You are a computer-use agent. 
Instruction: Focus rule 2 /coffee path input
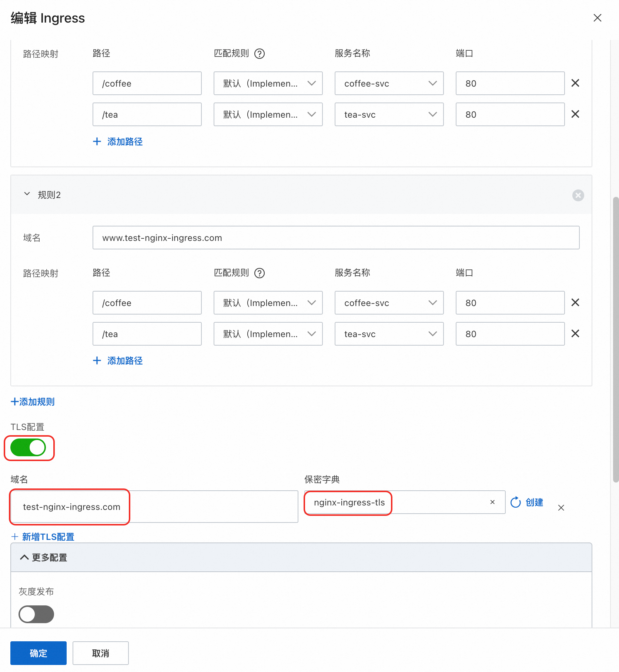147,303
